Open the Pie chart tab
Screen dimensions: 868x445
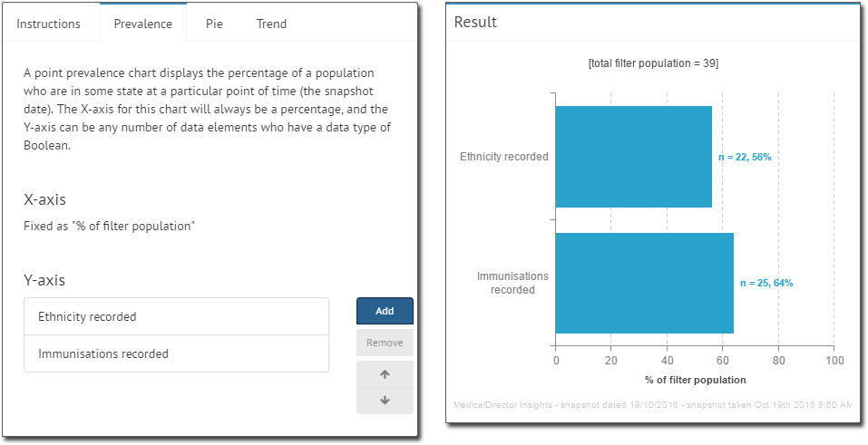pyautogui.click(x=214, y=24)
